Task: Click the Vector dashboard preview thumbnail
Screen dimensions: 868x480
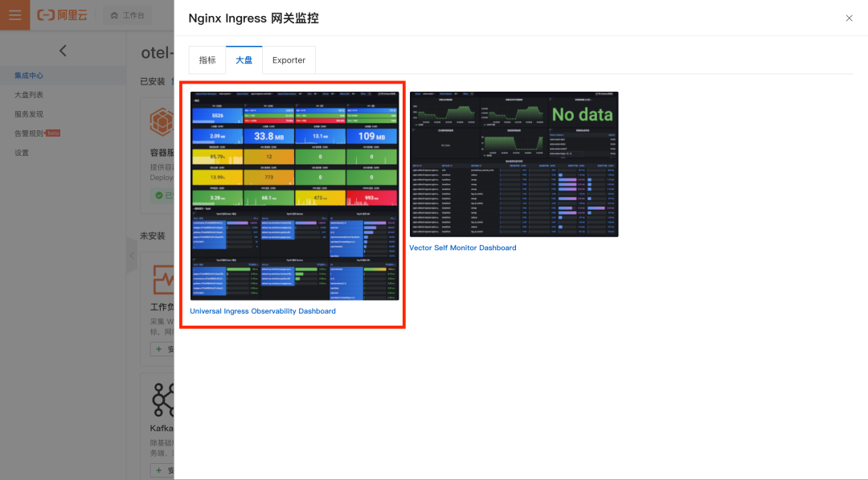Action: coord(514,164)
